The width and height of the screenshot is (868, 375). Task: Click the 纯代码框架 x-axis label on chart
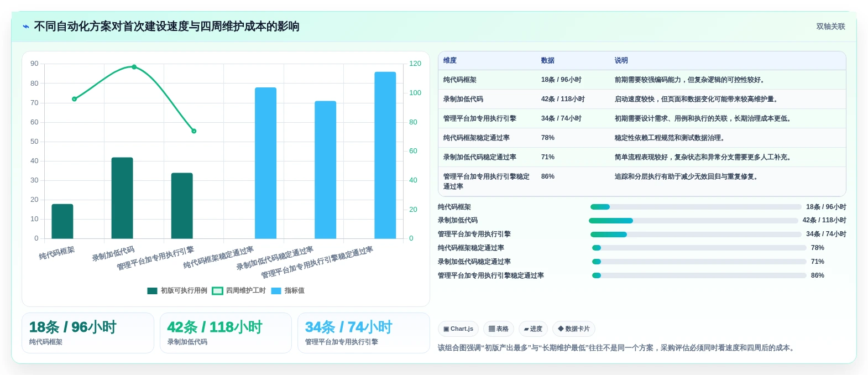(x=57, y=253)
